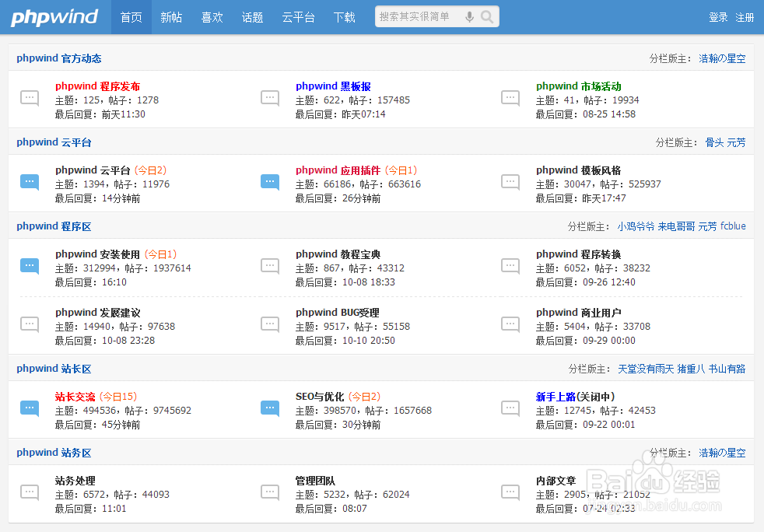Click the speech bubble icon beside phpwind 市场活动

coord(510,98)
